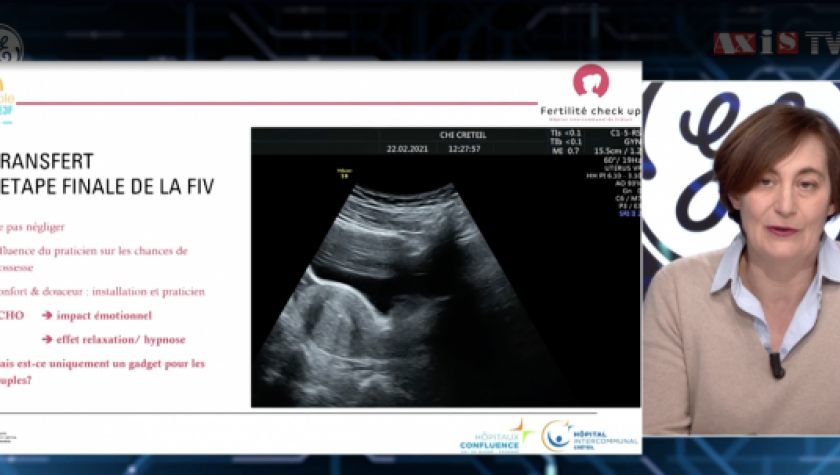Image resolution: width=840 pixels, height=475 pixels.
Task: Click 'douceur : installation et praticien' line
Action: (124, 292)
